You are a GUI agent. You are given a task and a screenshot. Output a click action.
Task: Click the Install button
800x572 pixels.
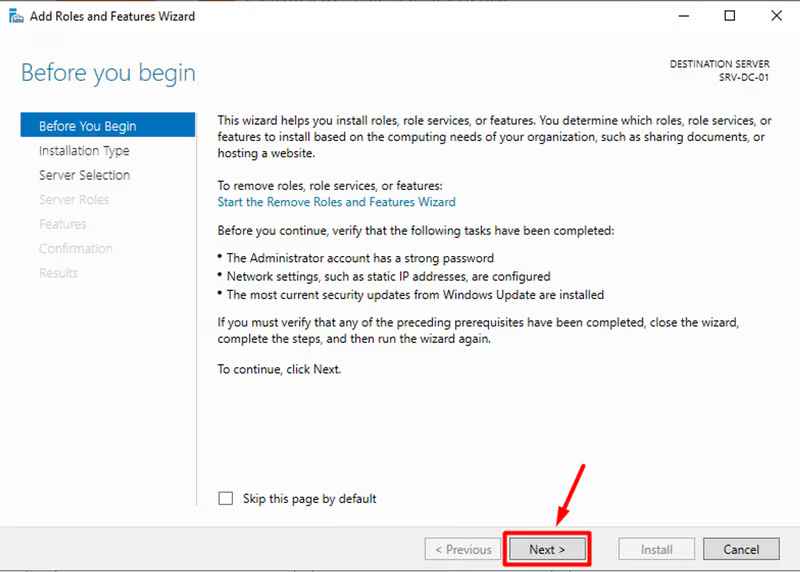tap(656, 549)
